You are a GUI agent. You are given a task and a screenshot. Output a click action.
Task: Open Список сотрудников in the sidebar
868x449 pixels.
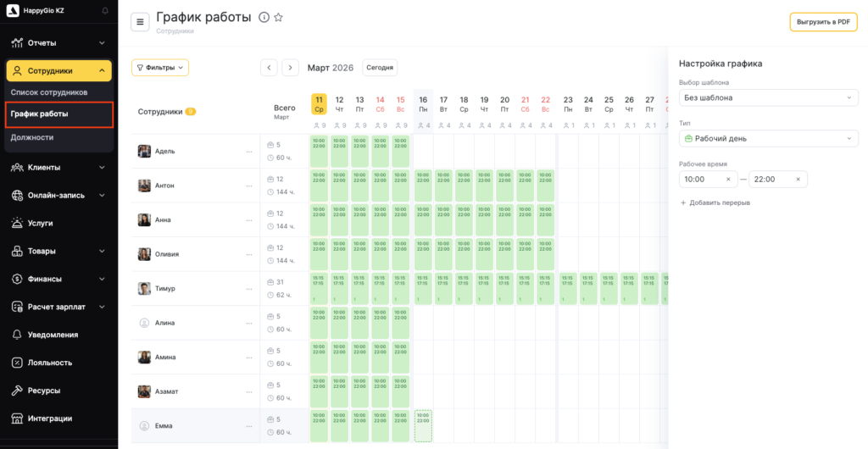49,92
